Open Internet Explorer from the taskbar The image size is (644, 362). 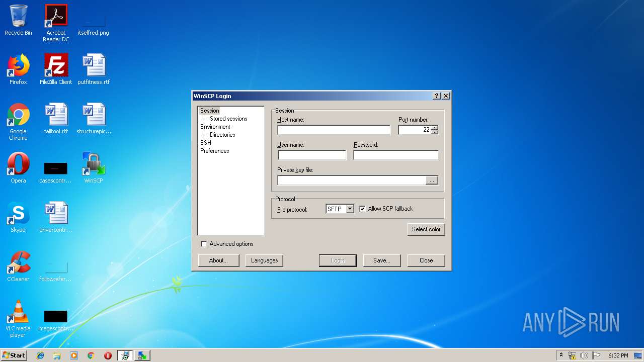click(x=40, y=355)
